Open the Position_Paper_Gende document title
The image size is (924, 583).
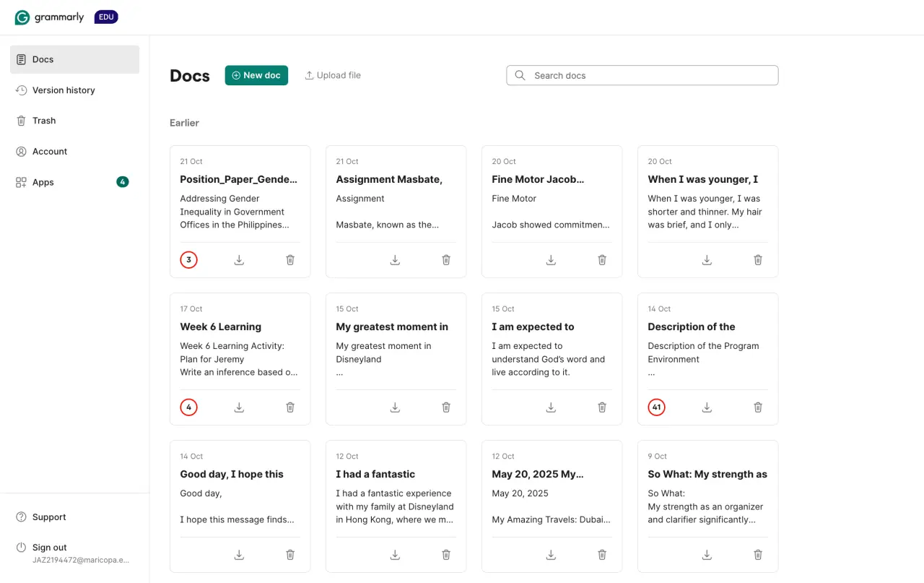pos(238,179)
